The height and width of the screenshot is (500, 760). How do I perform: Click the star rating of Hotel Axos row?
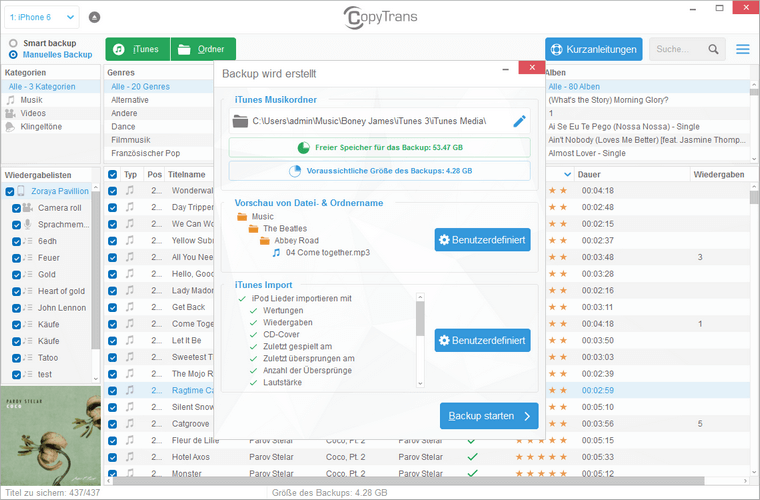pyautogui.click(x=541, y=457)
